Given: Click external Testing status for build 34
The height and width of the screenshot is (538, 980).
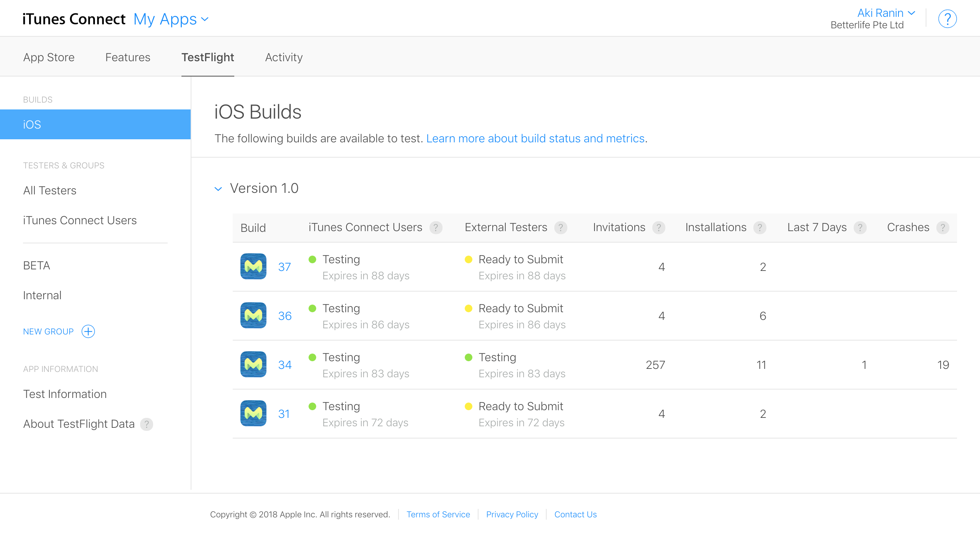Looking at the screenshot, I should point(497,357).
